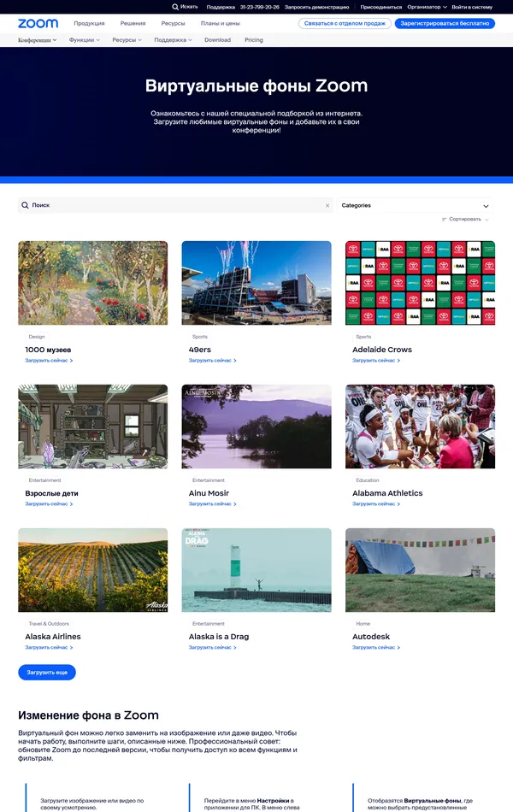This screenshot has height=812, width=513.
Task: Click the Travel & Outdoors category label
Action: 49,623
